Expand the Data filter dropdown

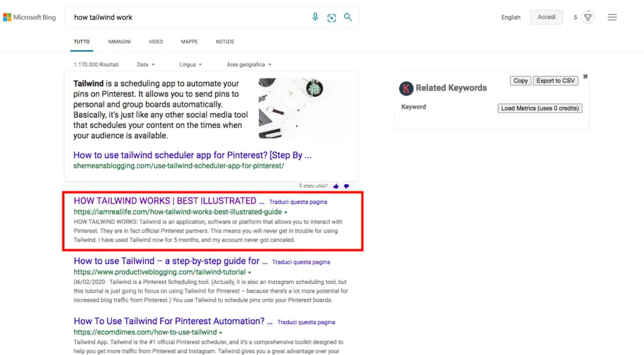pos(146,65)
